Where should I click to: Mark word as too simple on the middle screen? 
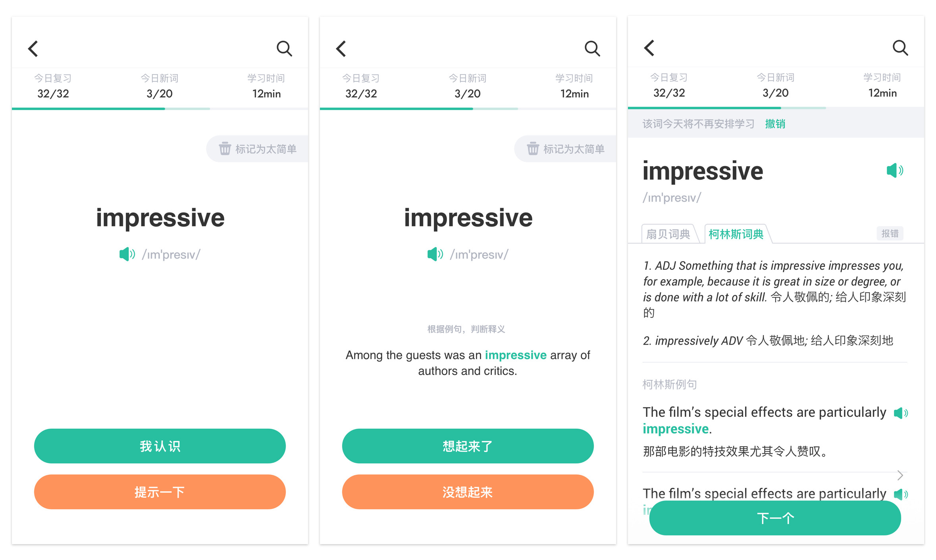click(566, 149)
